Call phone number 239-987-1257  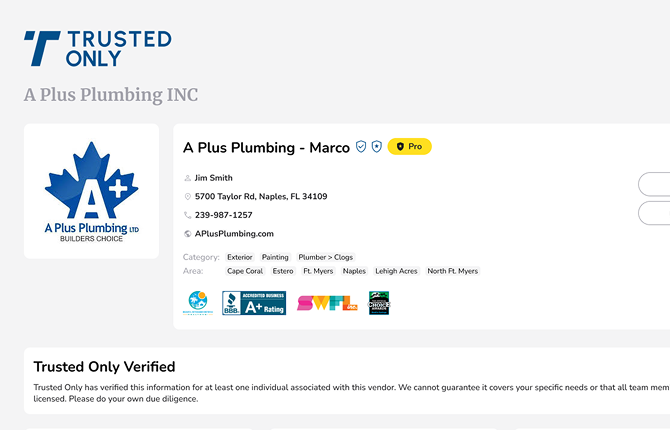point(223,215)
